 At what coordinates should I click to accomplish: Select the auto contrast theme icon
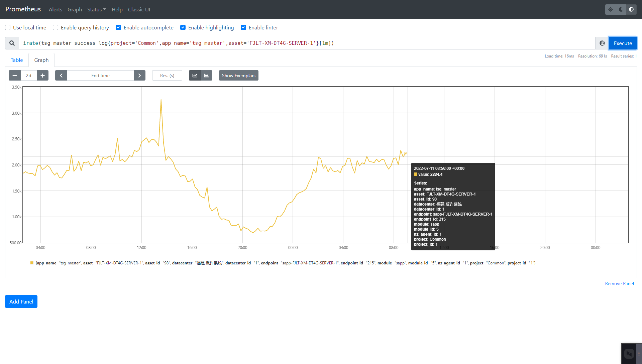tap(631, 9)
